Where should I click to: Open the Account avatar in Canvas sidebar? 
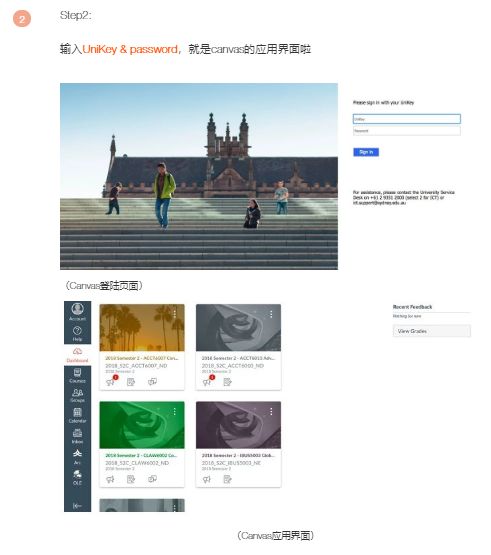tap(78, 311)
